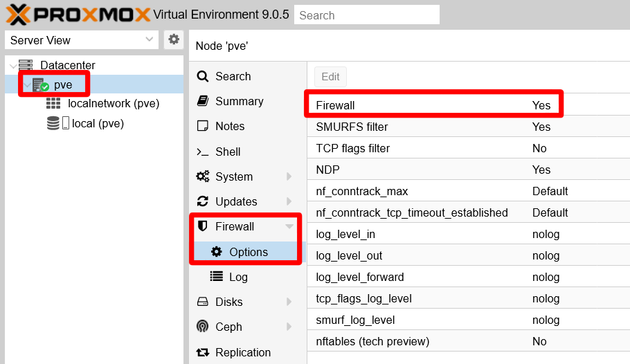The width and height of the screenshot is (630, 364).
Task: Expand the Ceph submenu arrow
Action: click(289, 327)
